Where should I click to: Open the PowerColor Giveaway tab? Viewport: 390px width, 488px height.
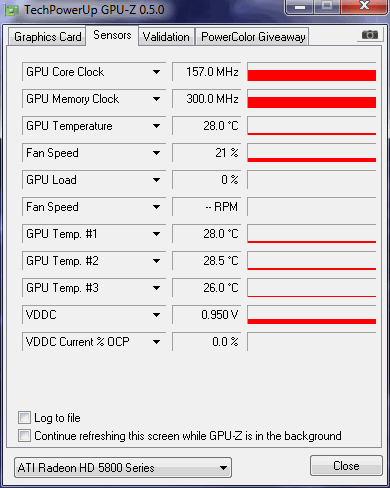coord(253,37)
